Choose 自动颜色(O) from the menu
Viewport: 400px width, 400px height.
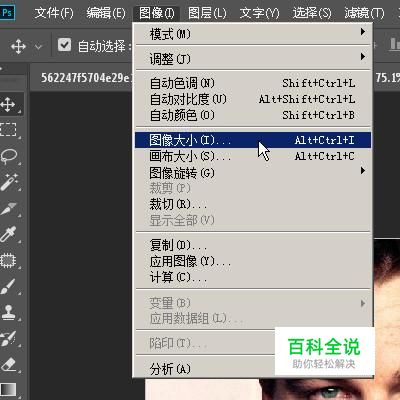tap(253, 115)
